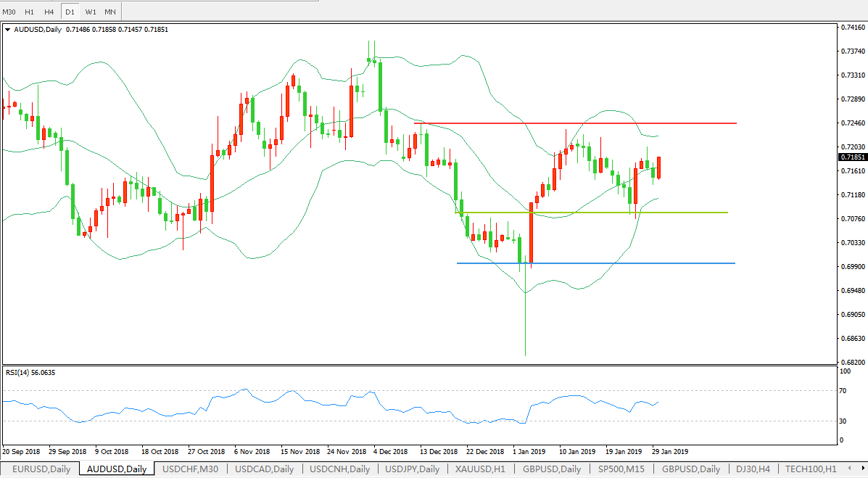The image size is (868, 478).
Task: Switch to the USDCHF,M30 chart tab
Action: 191,469
